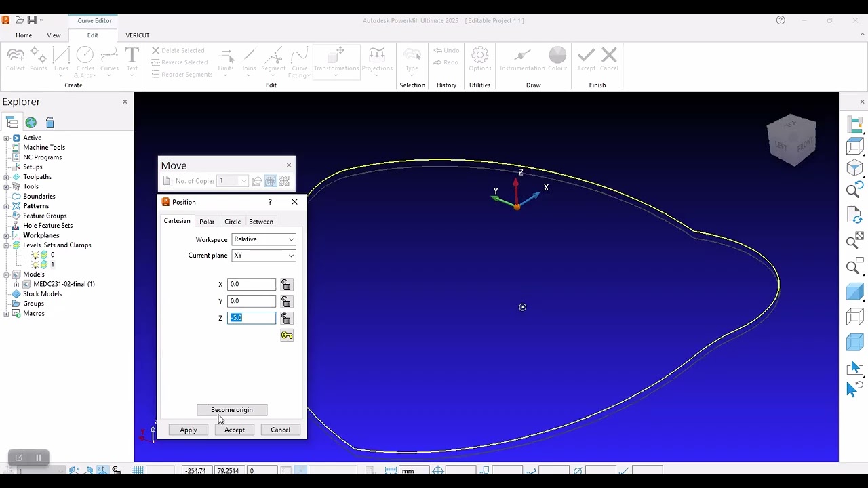Open the Joins tool
The height and width of the screenshot is (488, 868).
click(x=249, y=61)
